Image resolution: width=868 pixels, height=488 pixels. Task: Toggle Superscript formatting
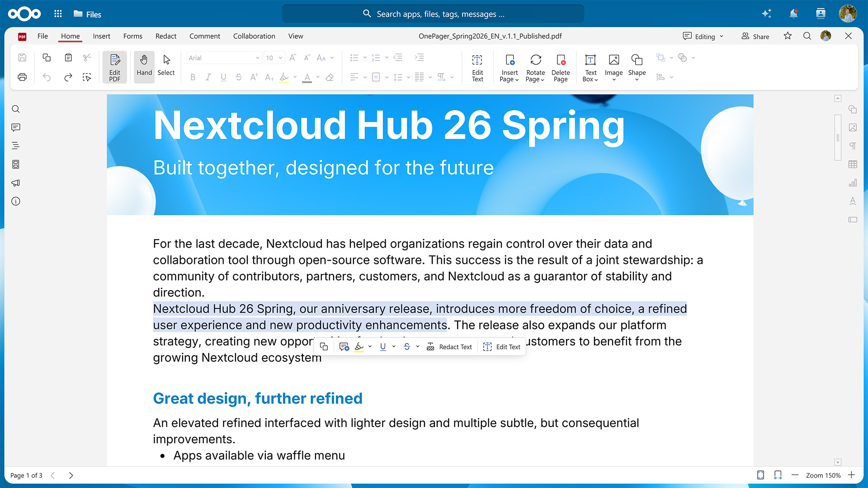tap(254, 77)
